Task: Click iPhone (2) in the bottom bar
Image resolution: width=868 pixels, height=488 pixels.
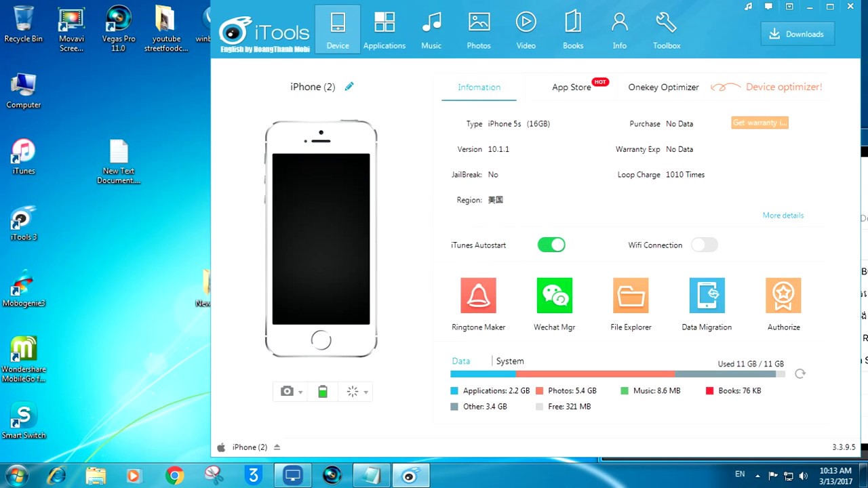Action: pos(250,447)
